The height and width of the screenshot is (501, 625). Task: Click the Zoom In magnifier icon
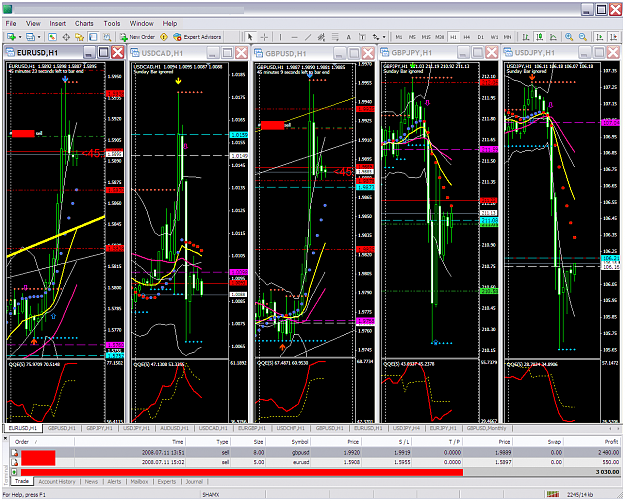tap(569, 37)
